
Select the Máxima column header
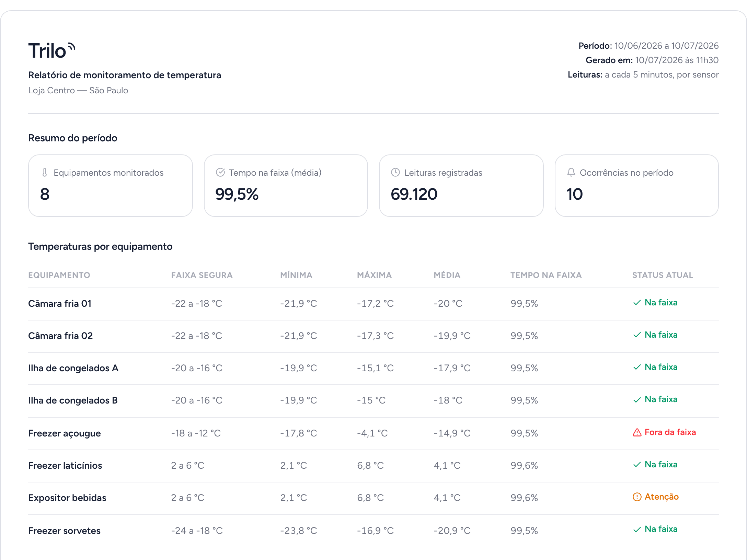(x=374, y=275)
